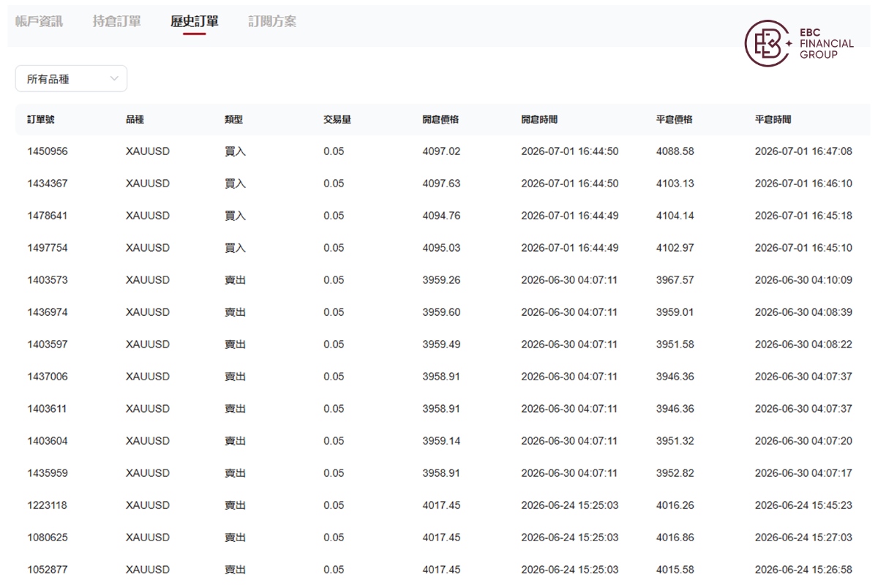Click open price 3959.14
Image resolution: width=878 pixels, height=588 pixels.
point(441,441)
